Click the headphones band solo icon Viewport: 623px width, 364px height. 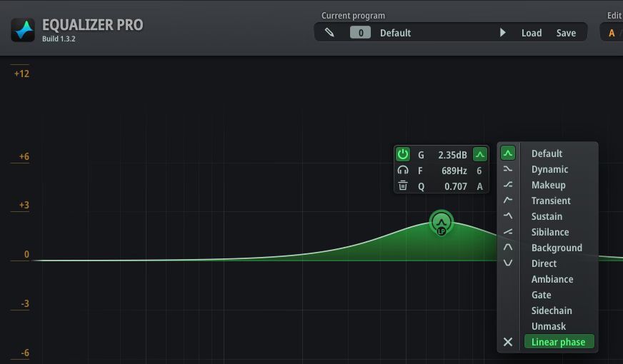tap(403, 171)
